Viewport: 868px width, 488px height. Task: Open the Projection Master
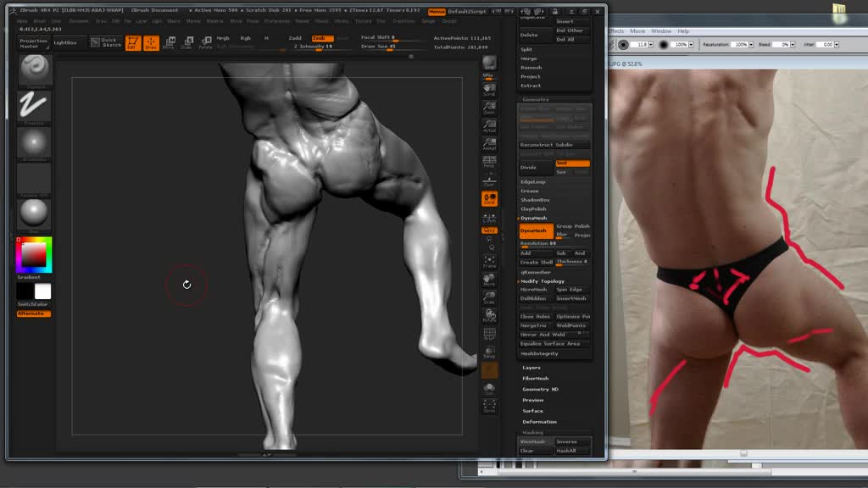(33, 43)
